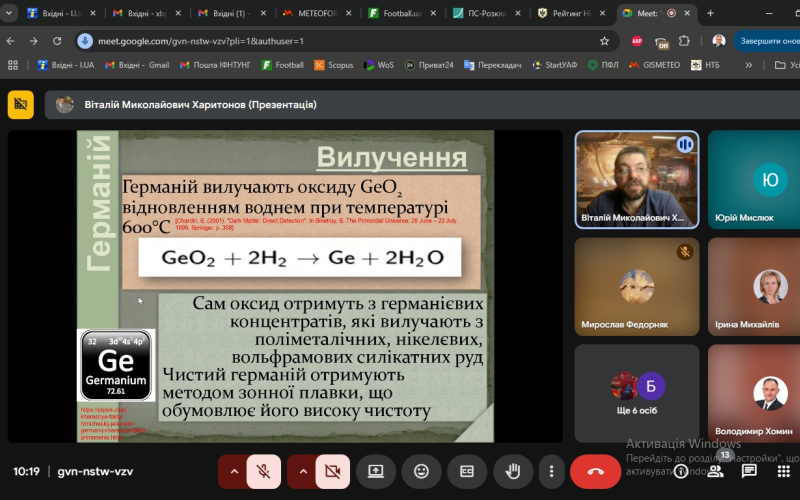Go back in browser history
The image size is (800, 500).
[x=11, y=41]
